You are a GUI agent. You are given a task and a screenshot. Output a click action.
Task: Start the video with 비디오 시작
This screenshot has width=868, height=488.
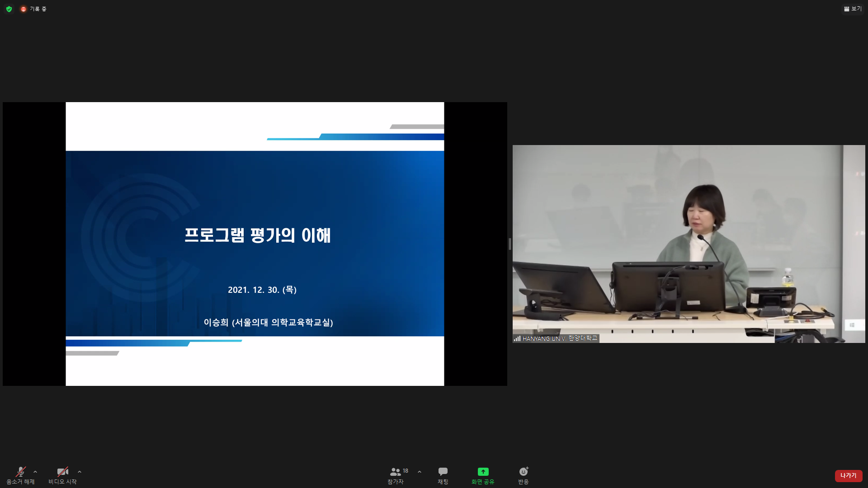coord(62,476)
